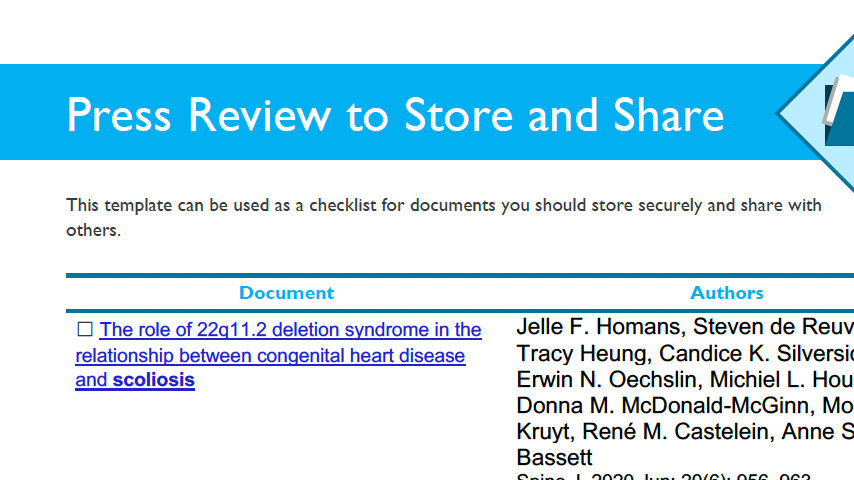
Task: Click the author surname "Bassett"
Action: 555,458
